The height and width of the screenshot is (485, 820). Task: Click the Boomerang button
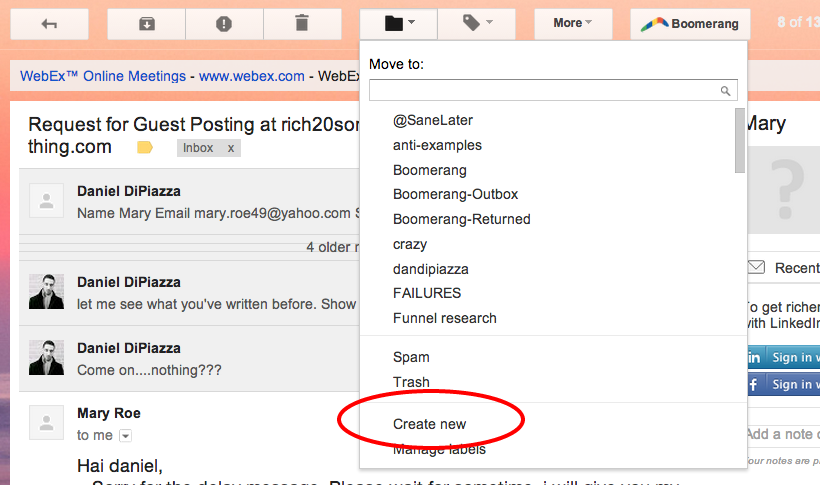(690, 24)
